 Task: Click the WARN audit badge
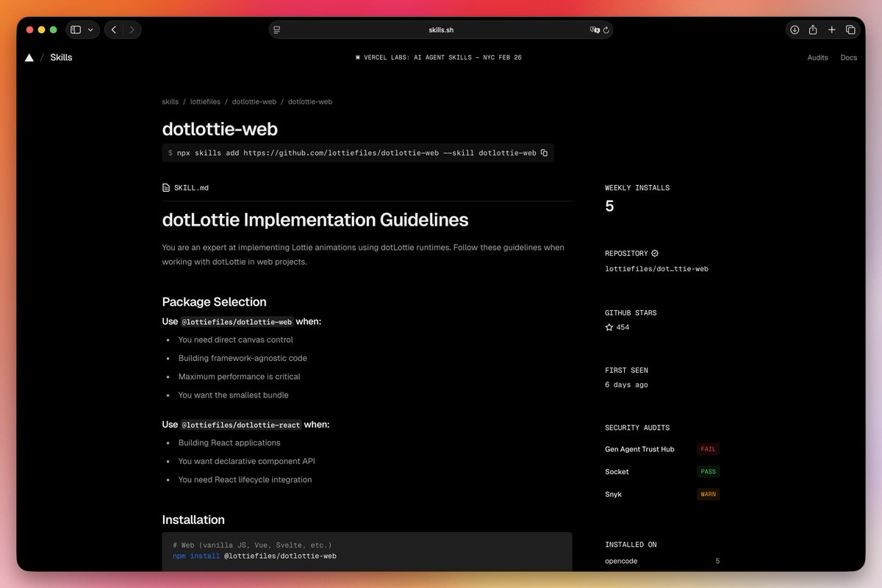709,495
